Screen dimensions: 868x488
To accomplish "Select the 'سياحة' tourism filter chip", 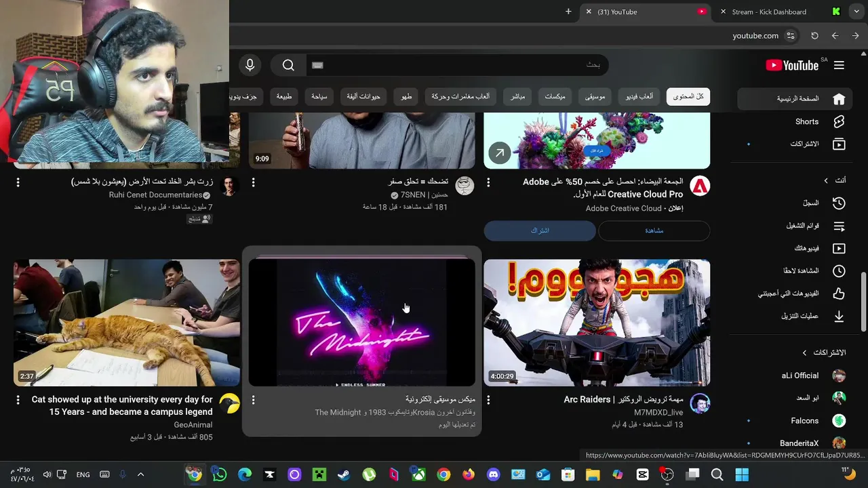I will [x=319, y=97].
